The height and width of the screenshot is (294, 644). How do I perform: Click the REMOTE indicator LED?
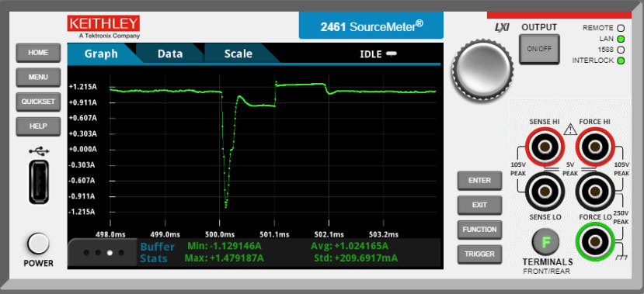pyautogui.click(x=621, y=28)
